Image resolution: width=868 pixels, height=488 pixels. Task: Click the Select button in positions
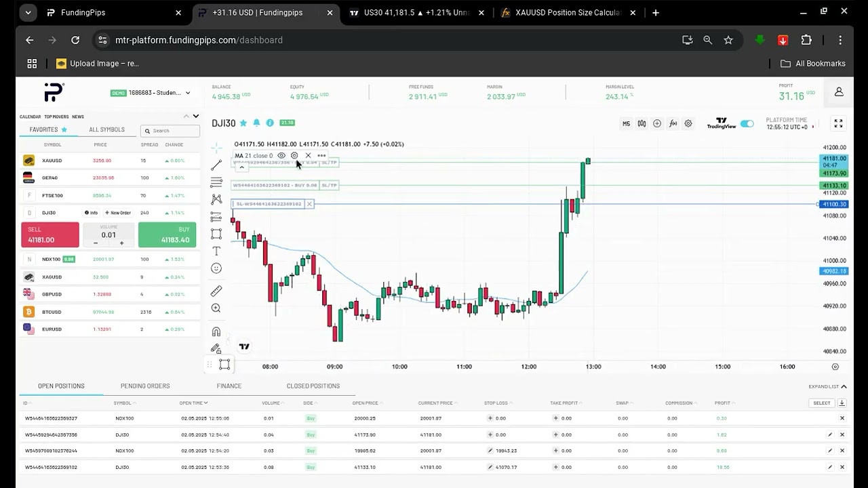821,403
